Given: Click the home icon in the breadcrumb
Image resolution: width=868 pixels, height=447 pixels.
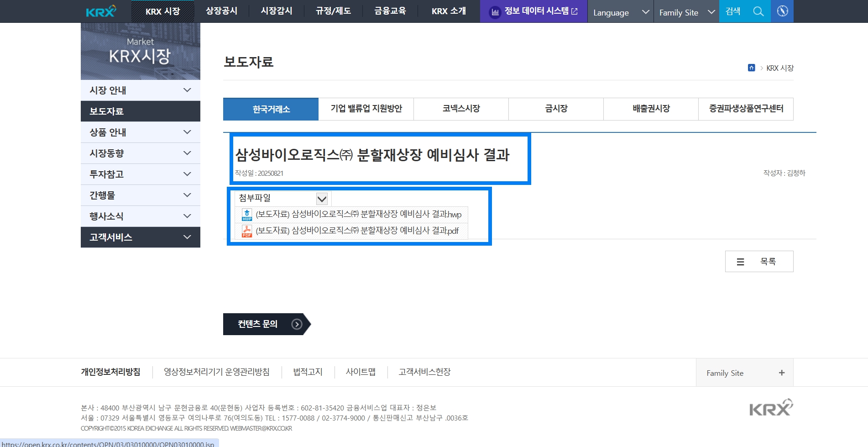Looking at the screenshot, I should point(752,68).
